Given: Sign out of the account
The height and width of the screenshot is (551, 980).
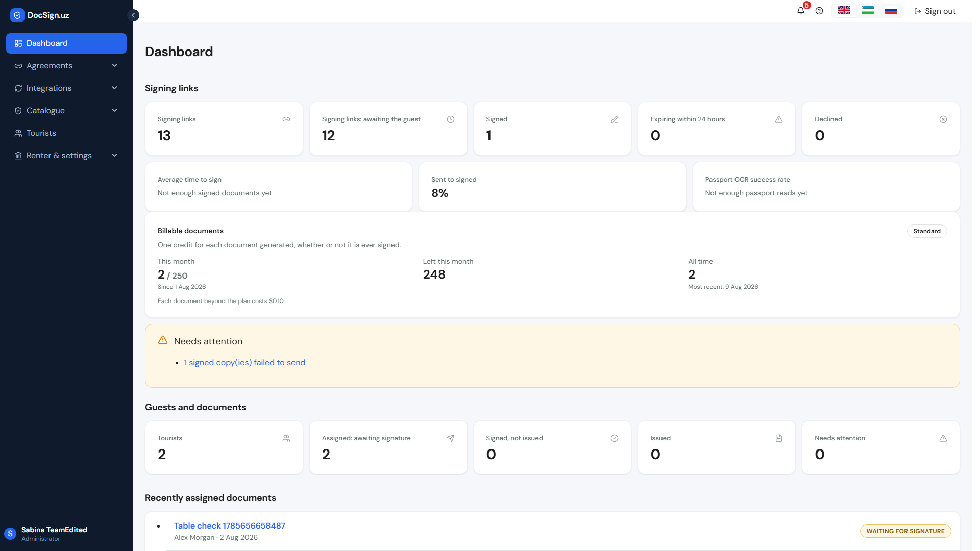Looking at the screenshot, I should (x=935, y=11).
